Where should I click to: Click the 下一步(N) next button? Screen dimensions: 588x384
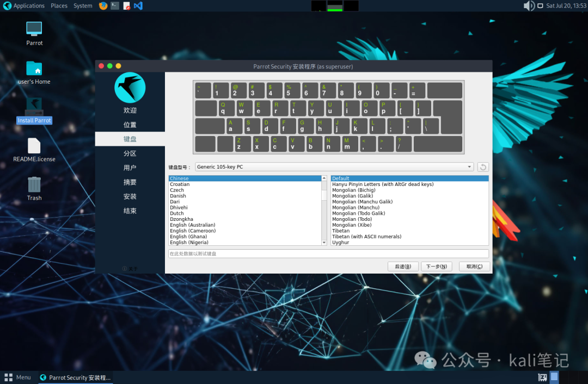click(437, 267)
